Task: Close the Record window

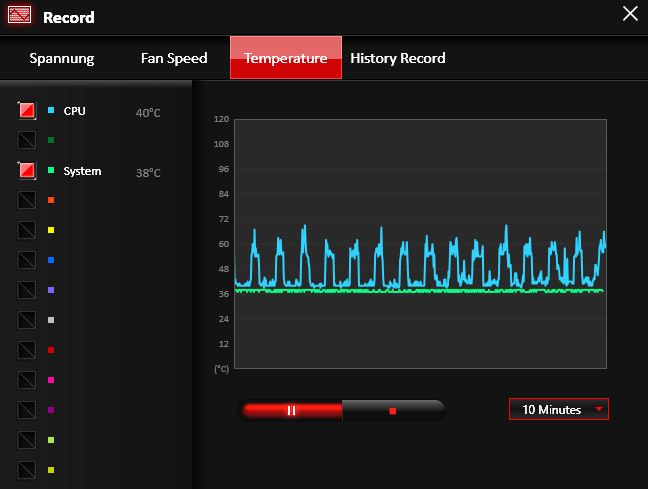Action: [x=630, y=14]
